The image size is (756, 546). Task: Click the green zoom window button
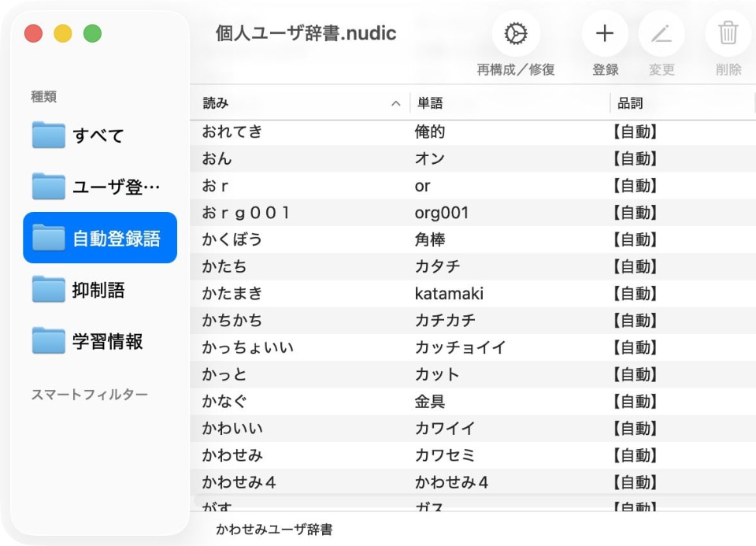[92, 34]
